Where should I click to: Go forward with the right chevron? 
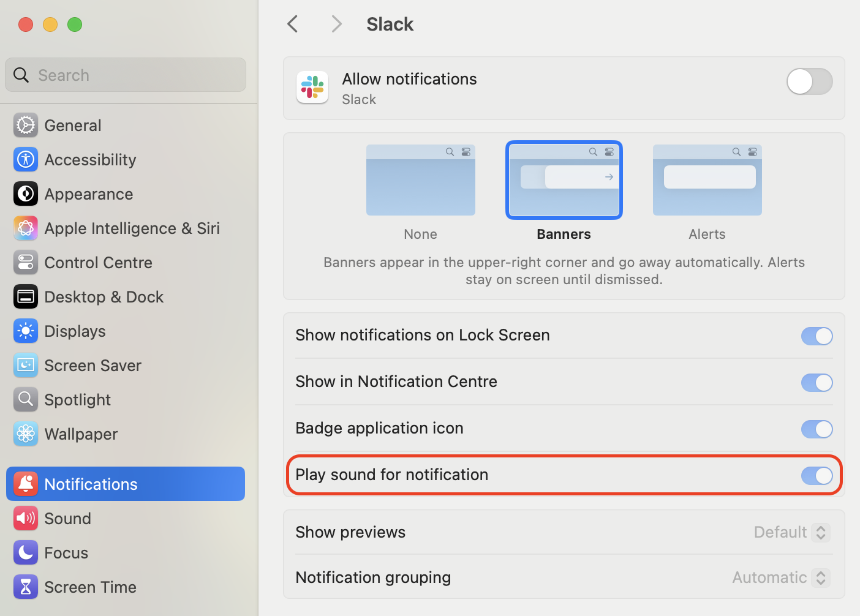pos(336,24)
